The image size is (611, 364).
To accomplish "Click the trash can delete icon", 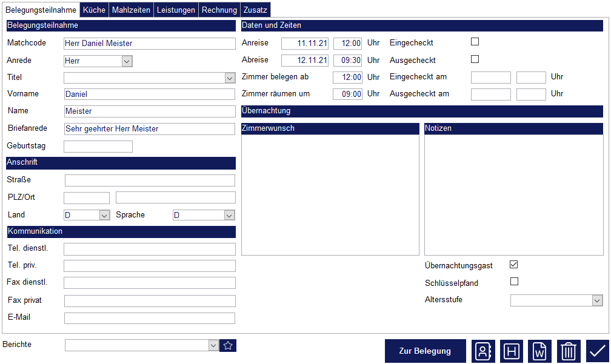I will click(x=569, y=351).
